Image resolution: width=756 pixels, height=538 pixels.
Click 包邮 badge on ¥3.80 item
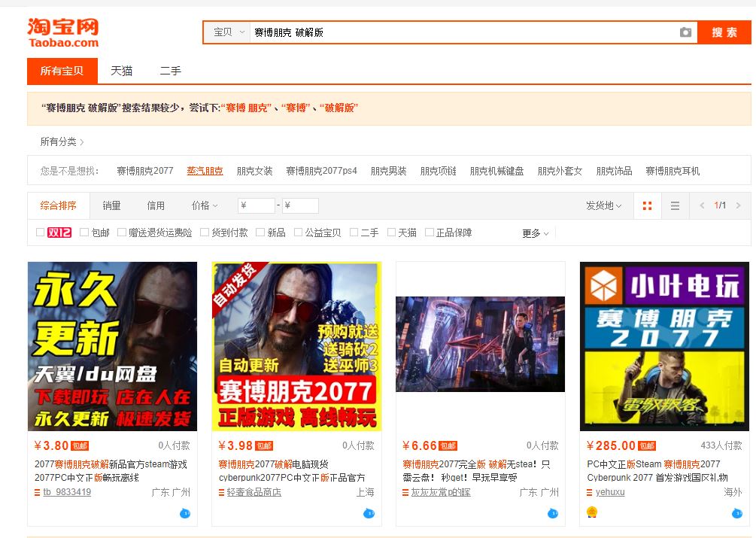coord(80,446)
